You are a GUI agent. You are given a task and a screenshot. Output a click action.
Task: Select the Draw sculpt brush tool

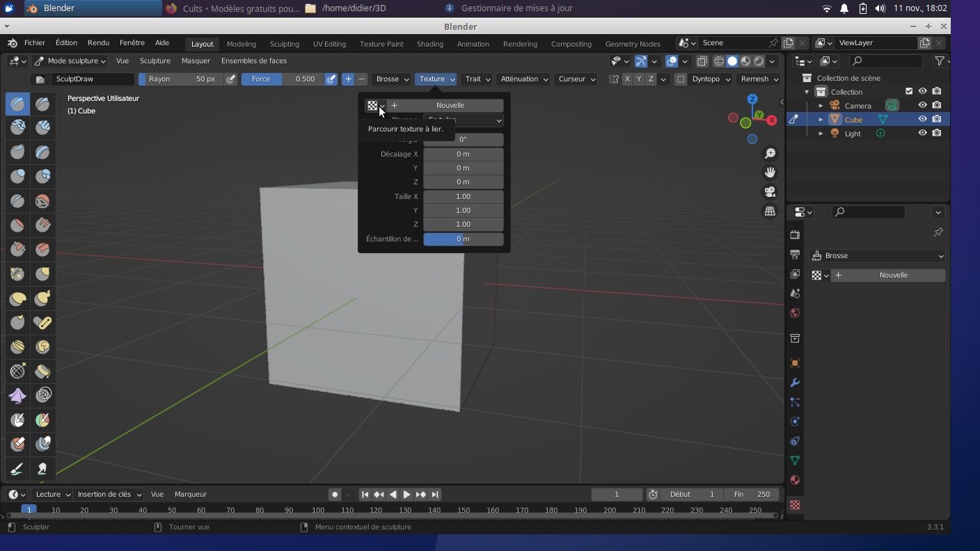coord(17,104)
